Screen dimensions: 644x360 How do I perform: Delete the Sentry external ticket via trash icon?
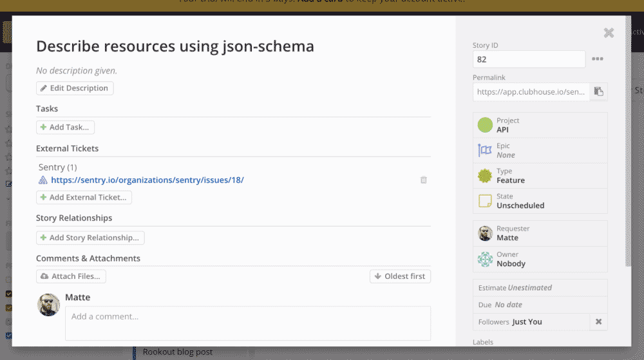tap(423, 180)
